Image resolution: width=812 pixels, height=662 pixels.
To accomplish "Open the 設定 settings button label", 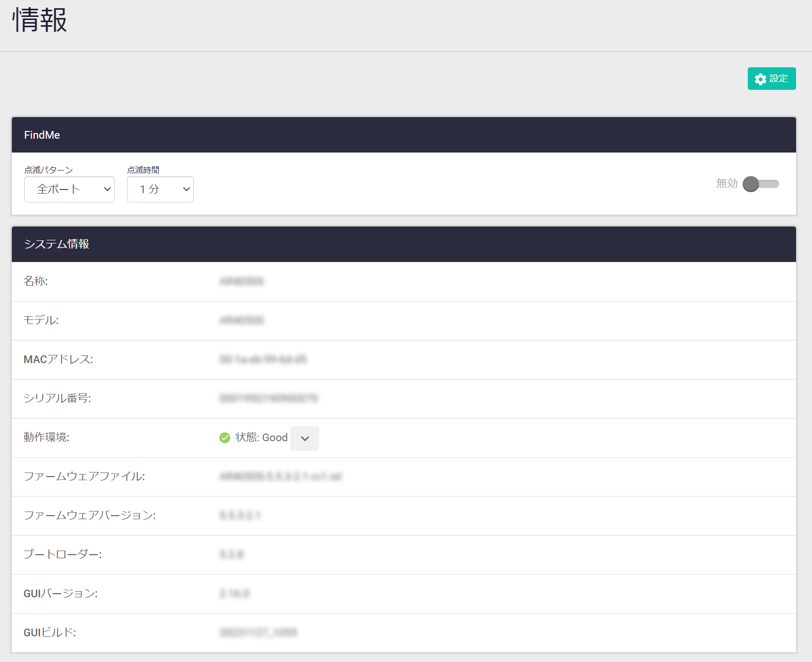I will click(x=778, y=79).
